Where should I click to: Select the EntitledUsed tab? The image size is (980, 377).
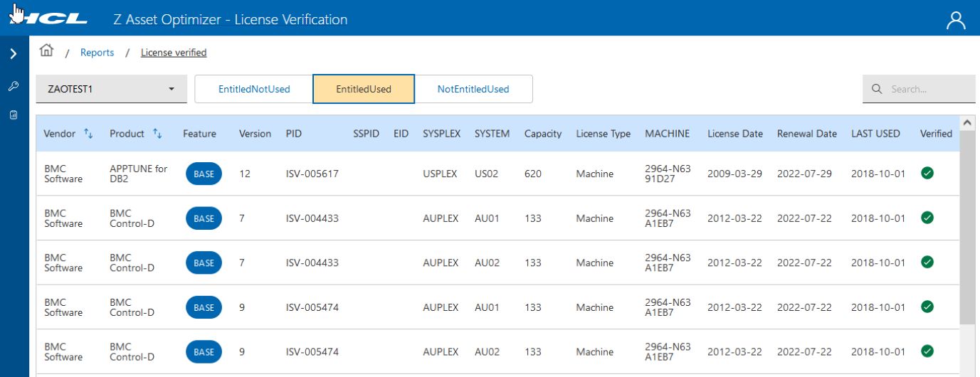[364, 90]
